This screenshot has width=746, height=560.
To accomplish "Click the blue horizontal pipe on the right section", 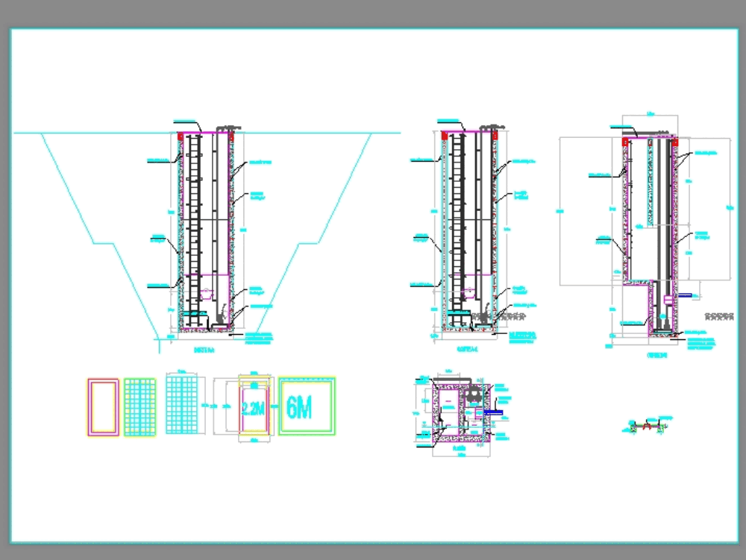I will point(686,295).
